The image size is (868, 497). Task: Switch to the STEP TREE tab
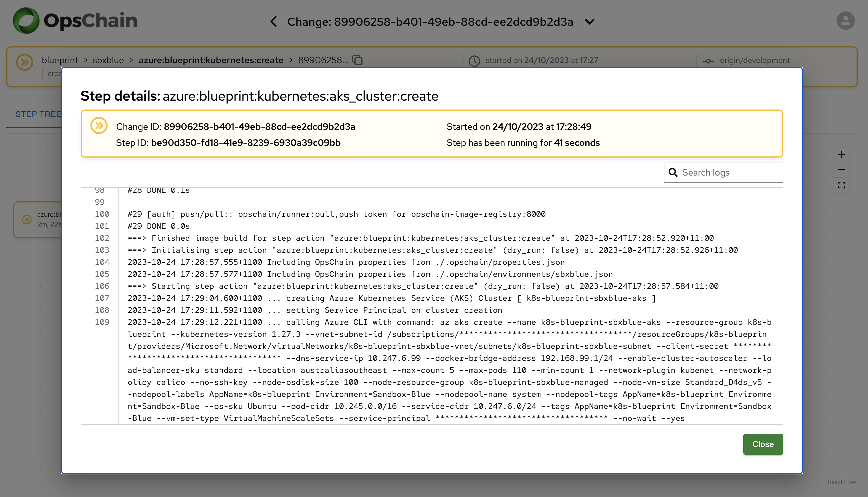click(x=38, y=114)
